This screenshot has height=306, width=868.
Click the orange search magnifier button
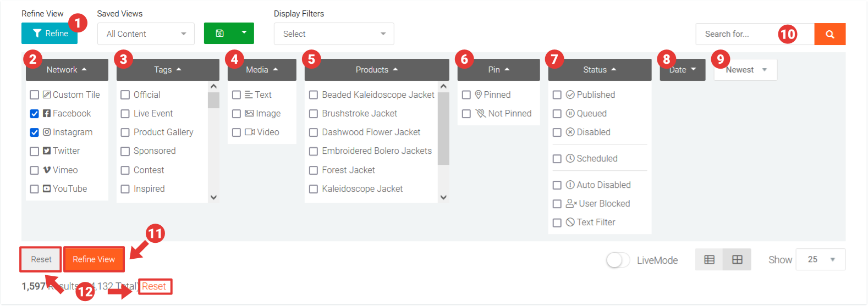[x=829, y=34]
